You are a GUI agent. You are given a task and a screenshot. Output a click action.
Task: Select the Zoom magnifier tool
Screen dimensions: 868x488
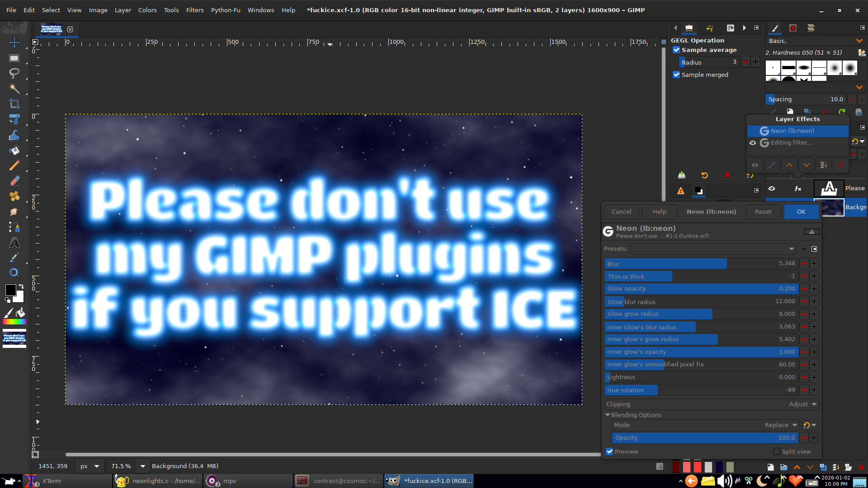point(14,272)
